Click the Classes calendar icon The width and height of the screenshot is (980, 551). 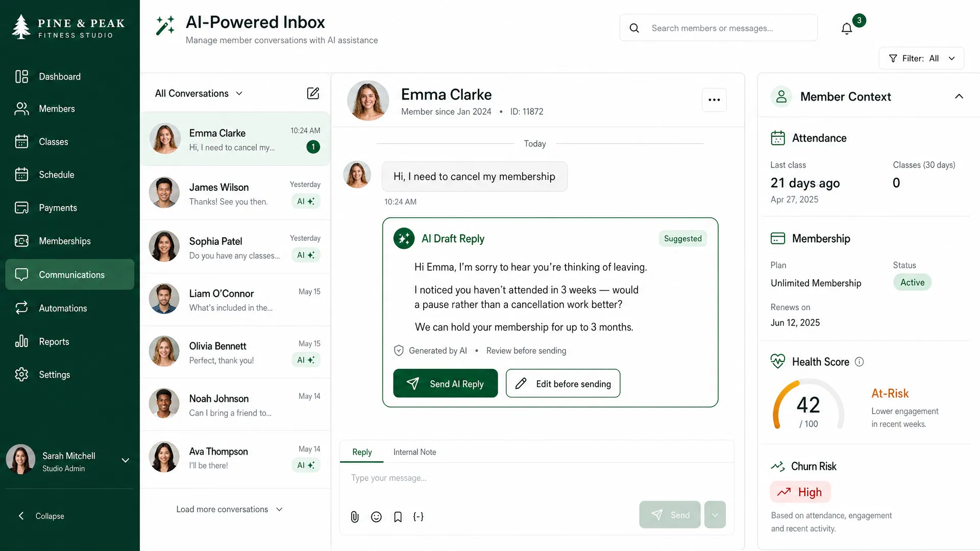click(21, 142)
